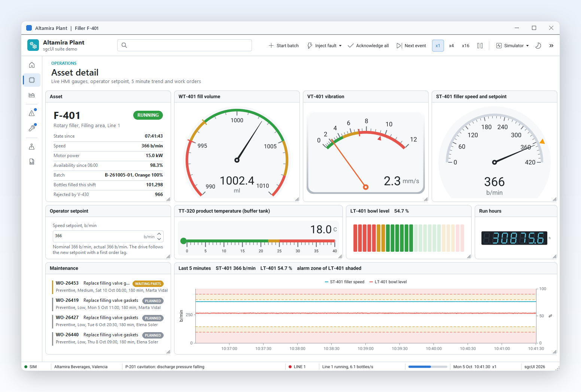Focus the top search field
The height and width of the screenshot is (392, 581).
pyautogui.click(x=185, y=45)
